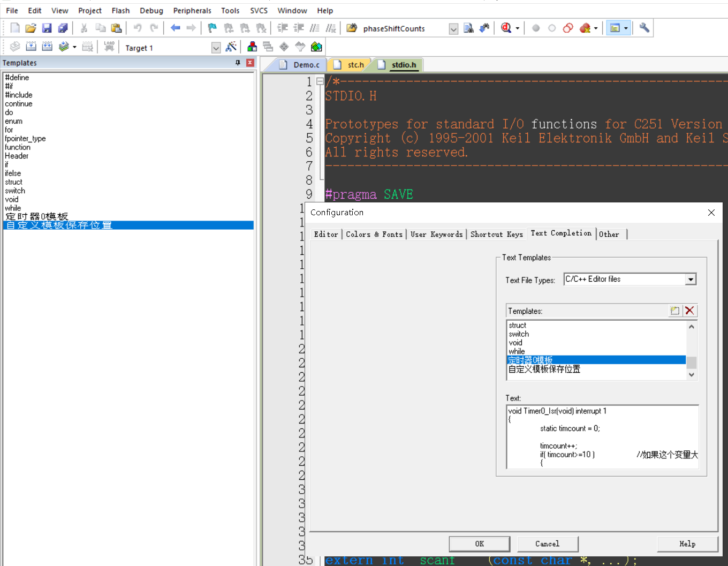Screen dimensions: 728x566
Task: Close the Templates side panel
Action: click(250, 63)
